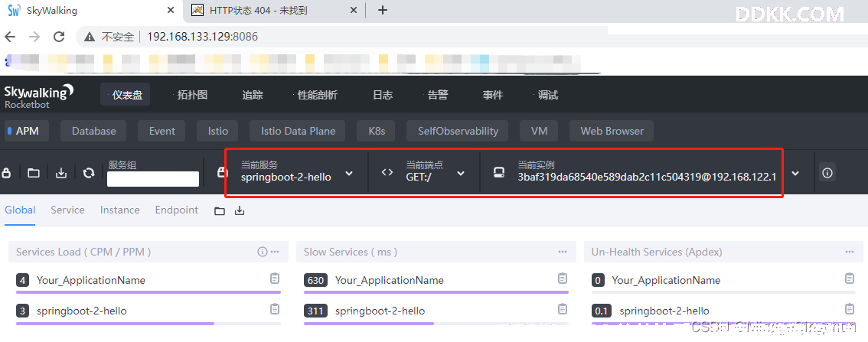Switch to the Endpoint tab
The height and width of the screenshot is (342, 868).
coord(177,210)
